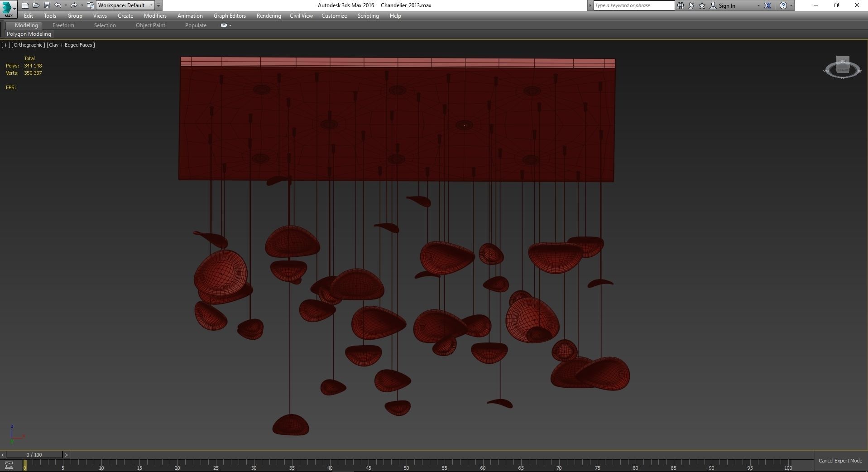Switch to the Freeform ribbon tab
868x472 pixels.
tap(63, 25)
